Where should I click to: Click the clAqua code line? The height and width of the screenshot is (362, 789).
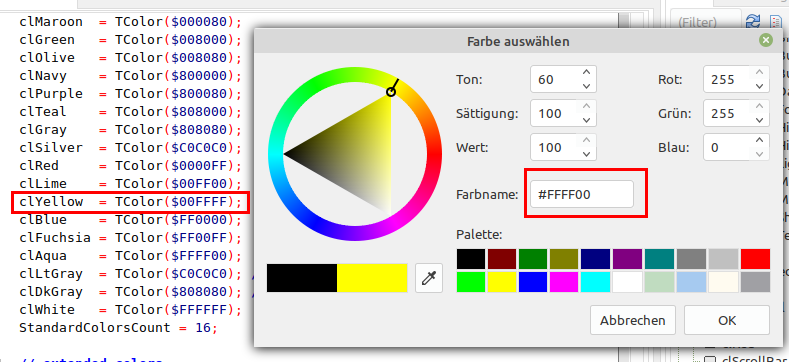coord(130,256)
